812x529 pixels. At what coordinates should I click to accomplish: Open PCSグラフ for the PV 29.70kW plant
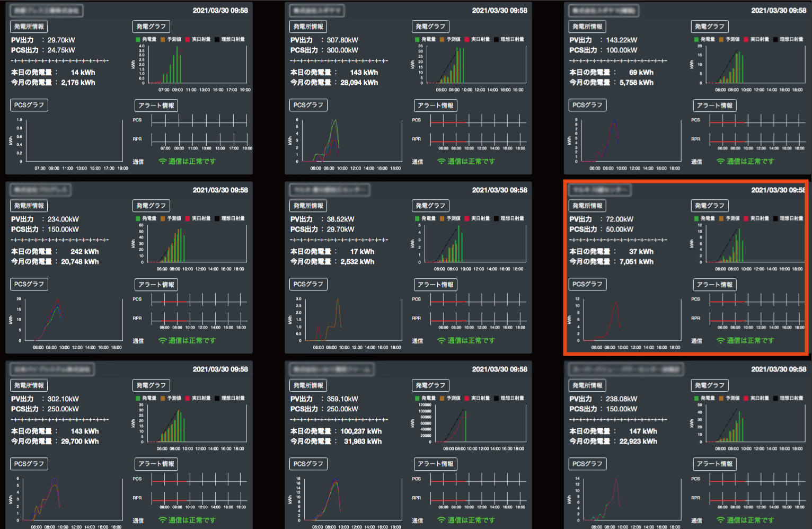pos(29,105)
